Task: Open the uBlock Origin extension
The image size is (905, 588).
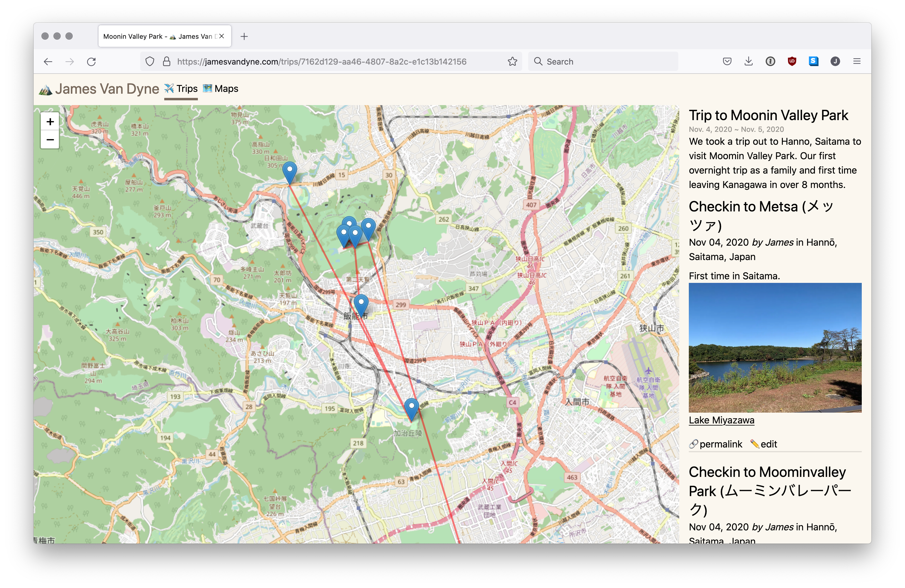Action: pyautogui.click(x=792, y=61)
